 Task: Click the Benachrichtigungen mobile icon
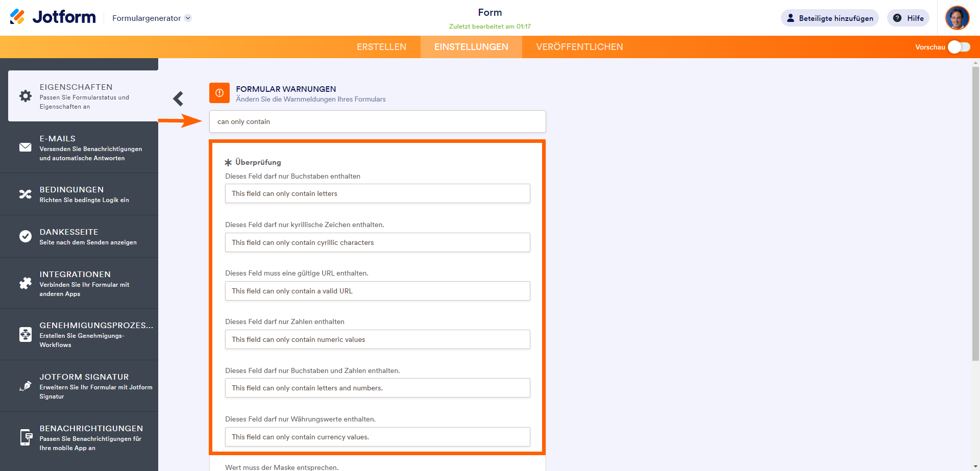(x=26, y=437)
